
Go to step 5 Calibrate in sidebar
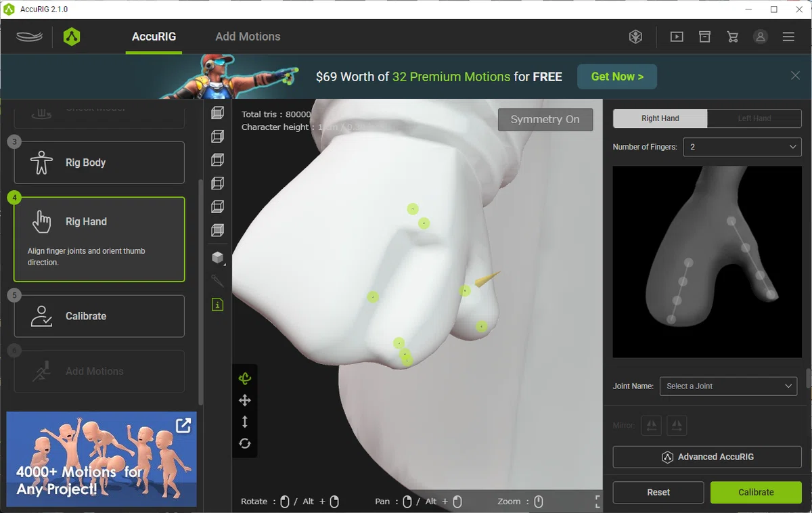[x=99, y=316]
